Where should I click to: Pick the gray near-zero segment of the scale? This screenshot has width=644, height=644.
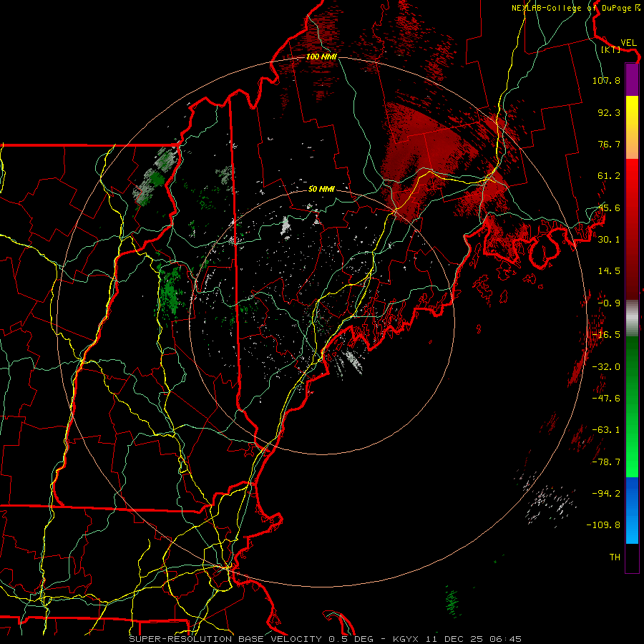coord(632,318)
